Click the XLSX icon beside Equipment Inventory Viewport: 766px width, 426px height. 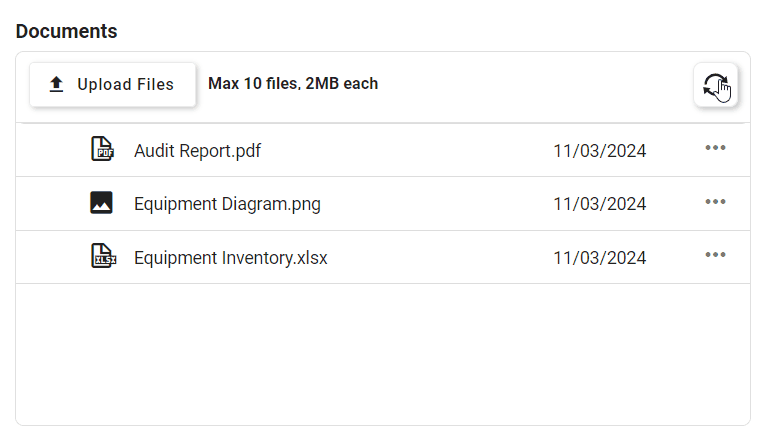[102, 257]
